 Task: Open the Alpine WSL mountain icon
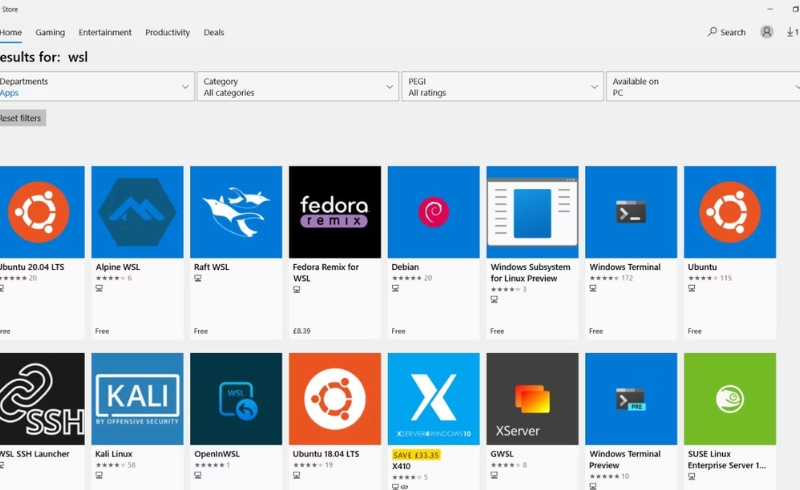pos(137,212)
